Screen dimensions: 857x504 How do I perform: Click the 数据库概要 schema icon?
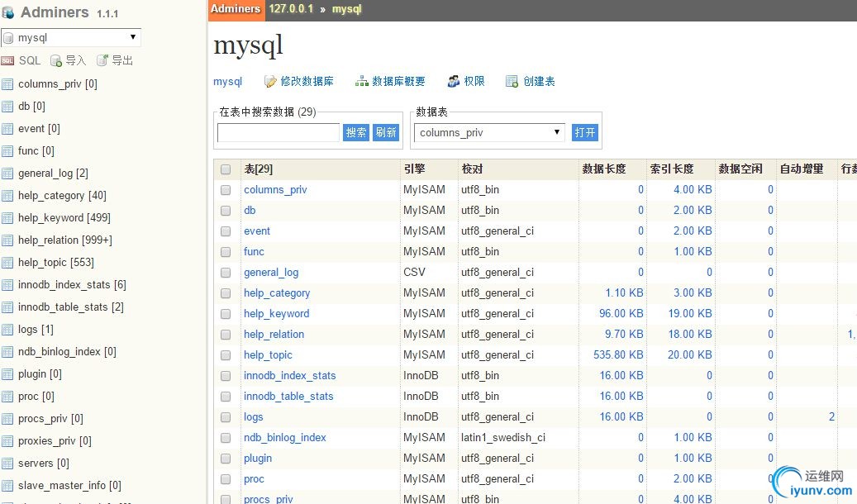(x=362, y=82)
